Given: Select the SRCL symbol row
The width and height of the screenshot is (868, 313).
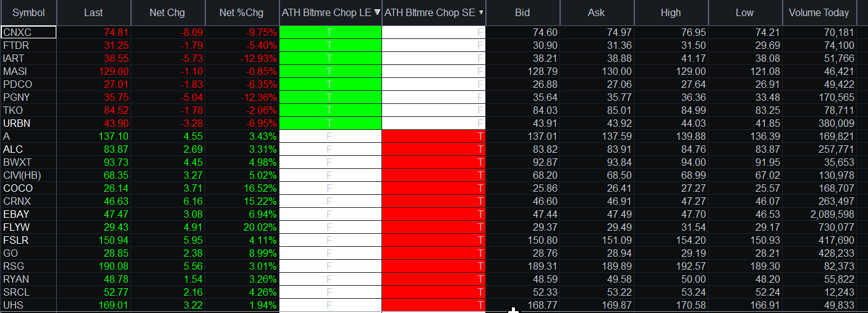Looking at the screenshot, I should coord(28,292).
